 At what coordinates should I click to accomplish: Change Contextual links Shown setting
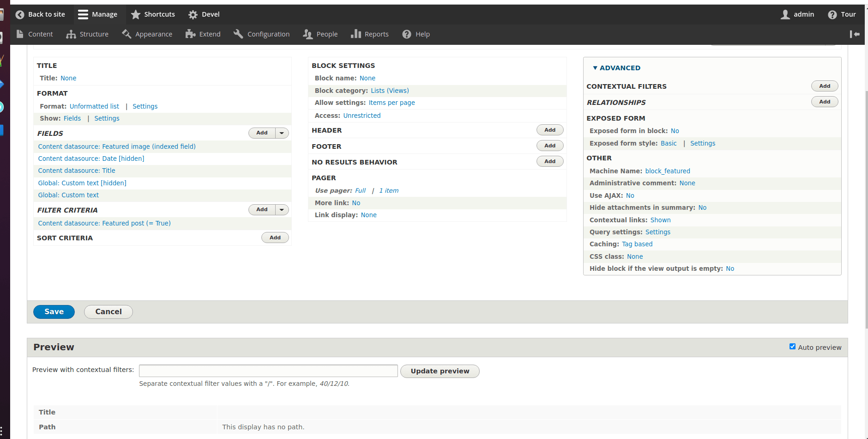[661, 220]
